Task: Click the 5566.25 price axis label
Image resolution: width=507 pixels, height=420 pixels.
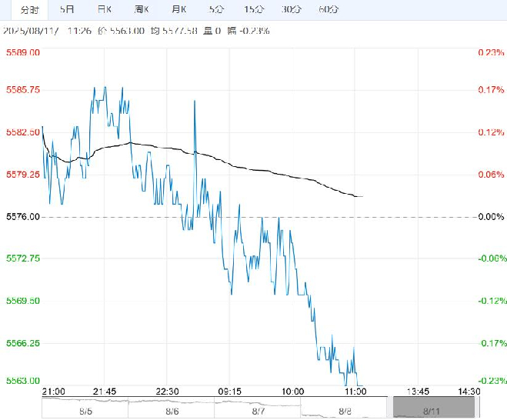Action: (23, 343)
